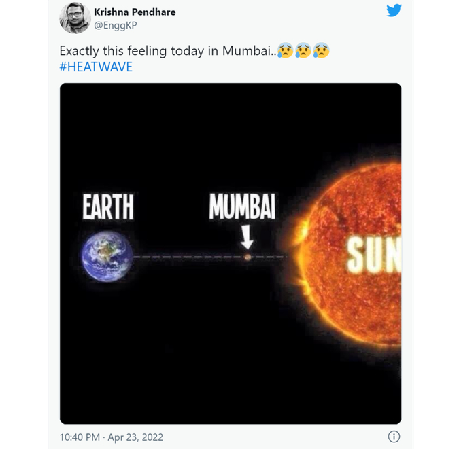Click the @EnggKP handle
The image size is (476, 449).
[x=114, y=25]
